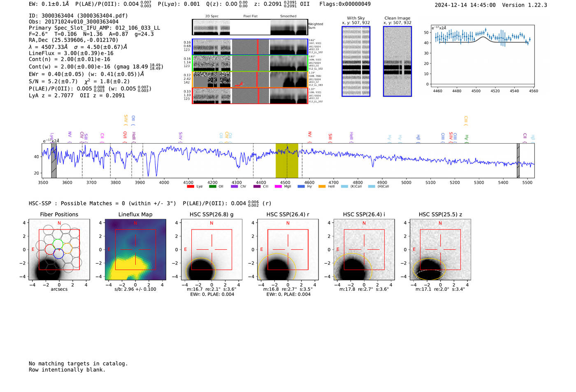
Task: Select the CIV legend color swatch
Action: (235, 187)
